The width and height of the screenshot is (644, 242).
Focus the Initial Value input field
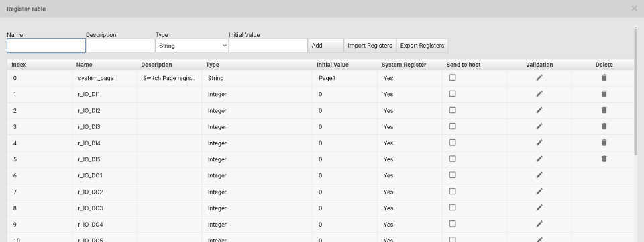click(268, 46)
